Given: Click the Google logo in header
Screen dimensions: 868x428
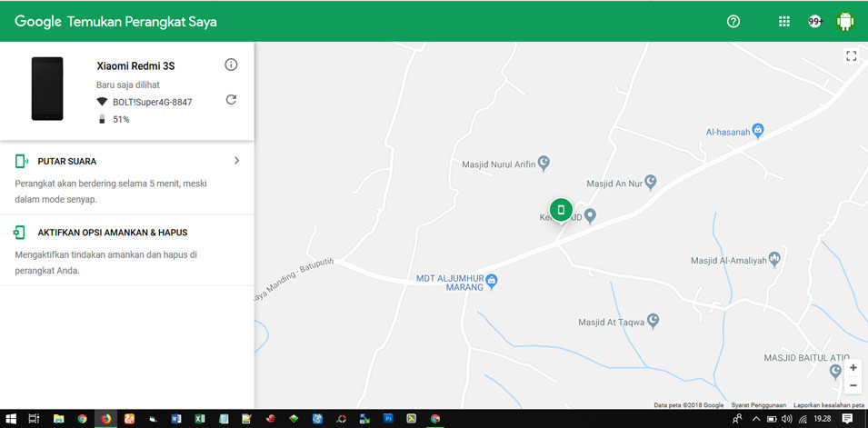Looking at the screenshot, I should [x=37, y=22].
